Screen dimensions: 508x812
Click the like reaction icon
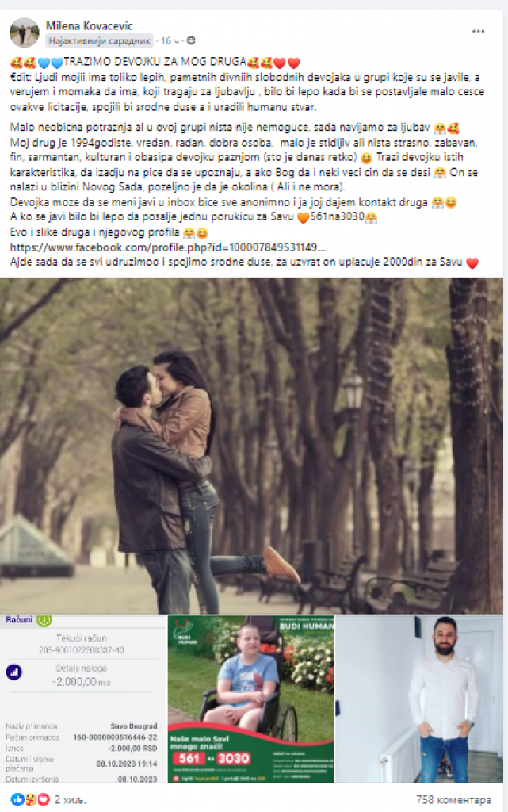[x=17, y=799]
